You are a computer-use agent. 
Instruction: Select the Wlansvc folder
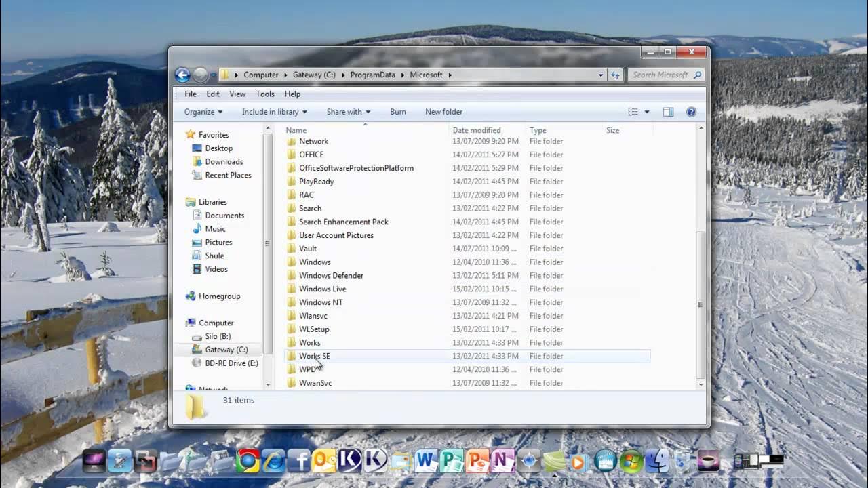tap(313, 316)
